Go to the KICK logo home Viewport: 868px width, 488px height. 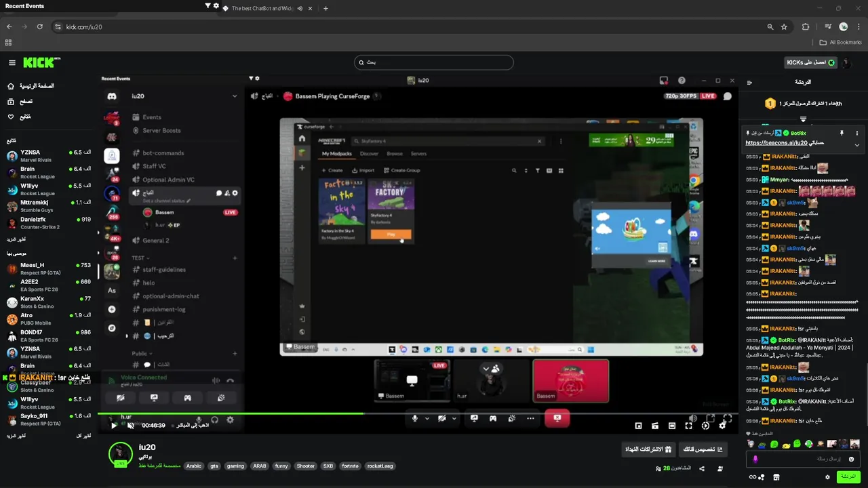pos(41,62)
